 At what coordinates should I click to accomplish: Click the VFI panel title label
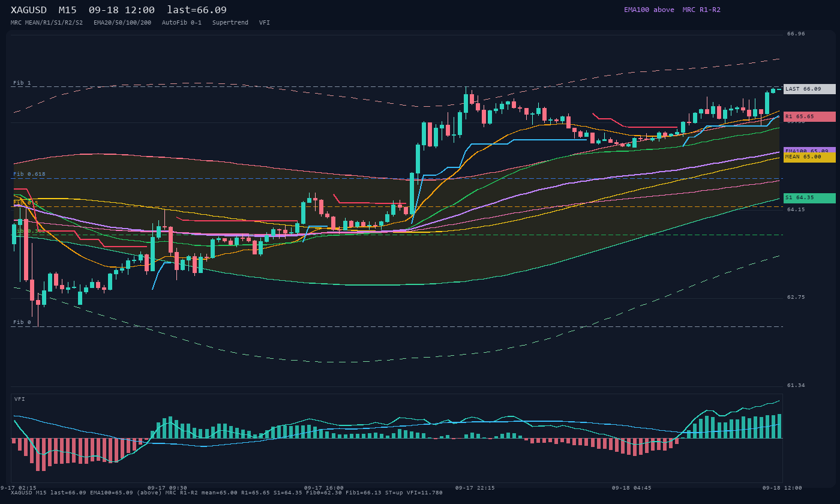(x=20, y=399)
